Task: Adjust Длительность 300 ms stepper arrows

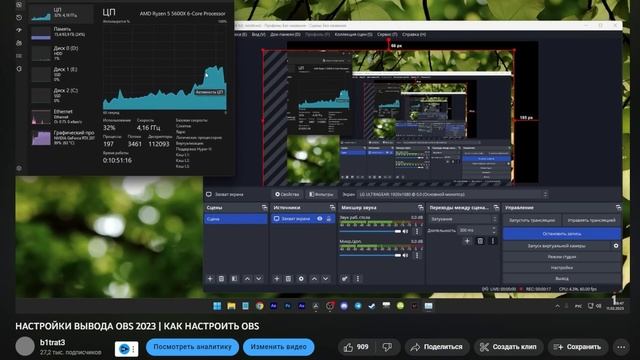Action: pos(494,230)
